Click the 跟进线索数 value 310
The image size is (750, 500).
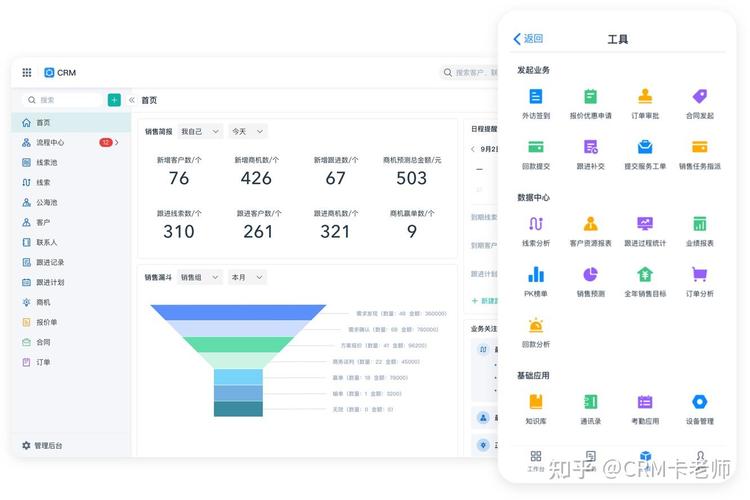[x=179, y=232]
